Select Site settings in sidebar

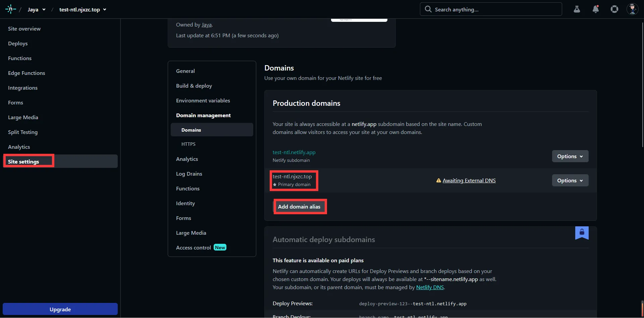tap(60, 161)
